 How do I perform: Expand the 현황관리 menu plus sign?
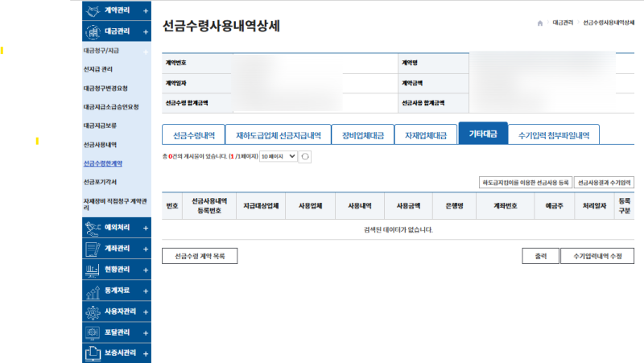(146, 270)
